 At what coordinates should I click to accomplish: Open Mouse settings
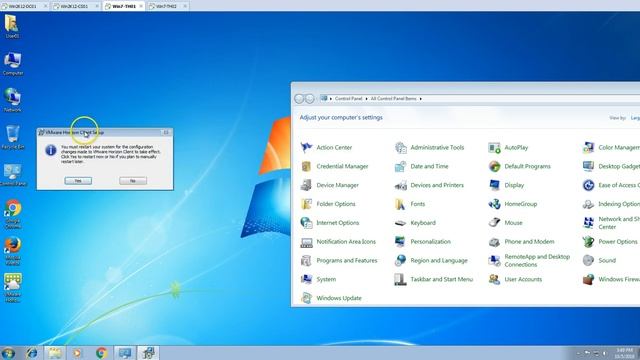click(x=505, y=222)
